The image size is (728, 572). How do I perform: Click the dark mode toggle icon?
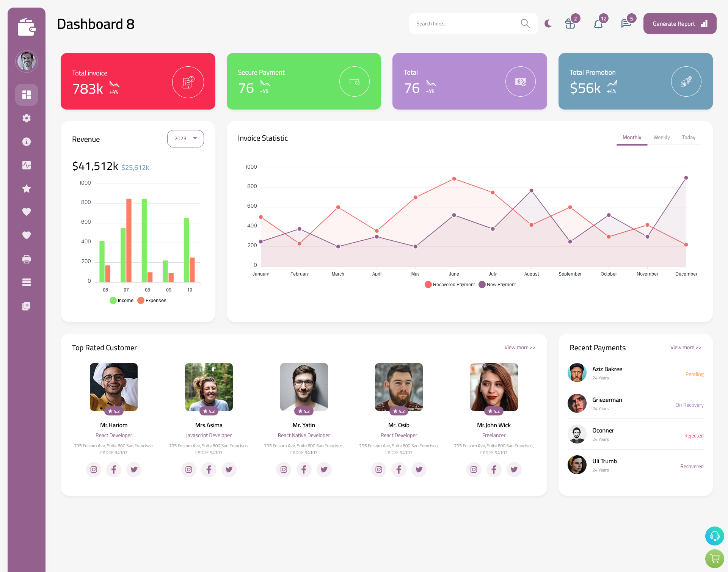pyautogui.click(x=548, y=24)
